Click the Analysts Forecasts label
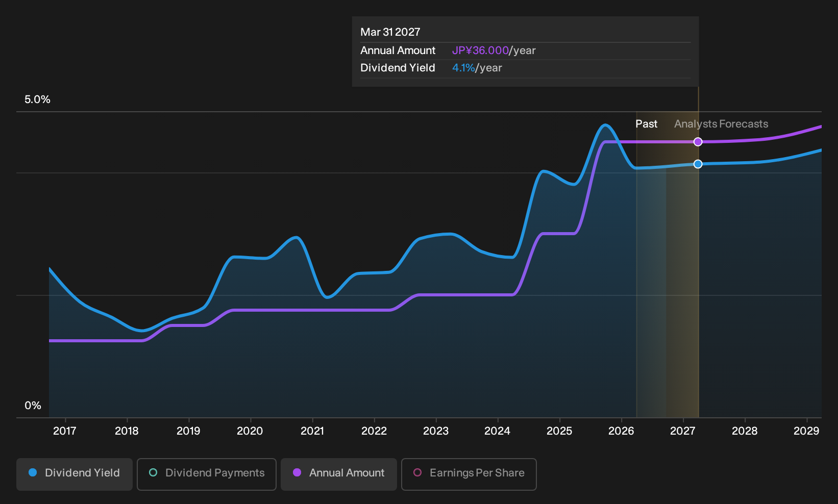 click(721, 124)
